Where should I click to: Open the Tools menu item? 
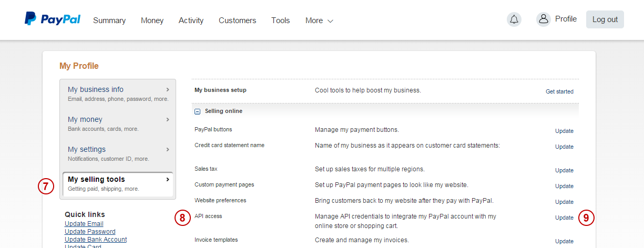pos(280,20)
